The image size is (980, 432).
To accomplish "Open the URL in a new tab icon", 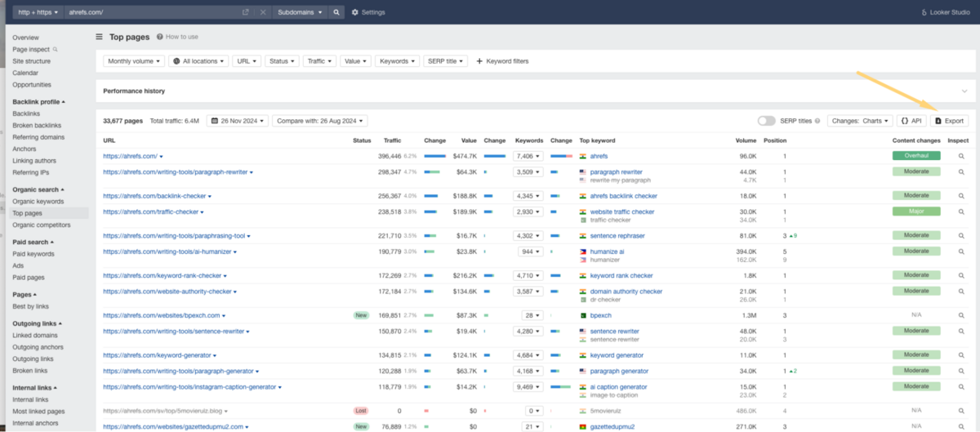I will [246, 12].
